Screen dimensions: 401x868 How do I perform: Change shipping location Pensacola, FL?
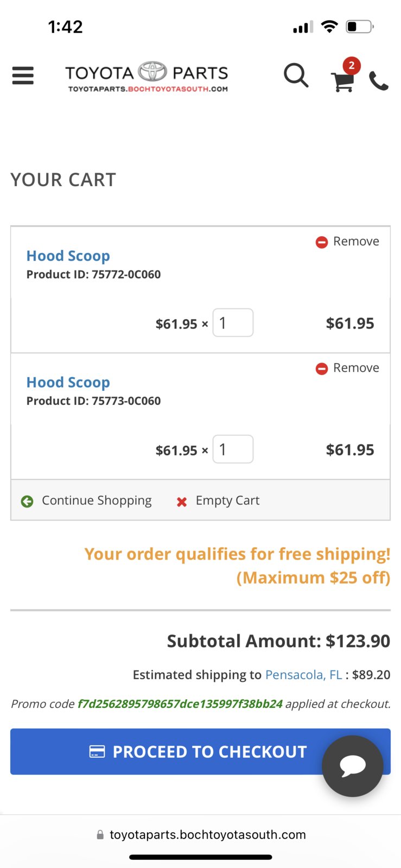pyautogui.click(x=304, y=675)
